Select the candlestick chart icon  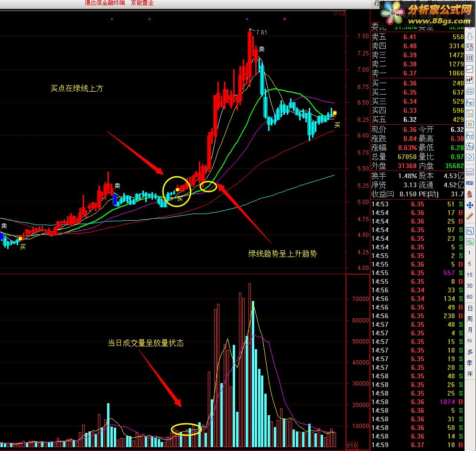(470, 80)
